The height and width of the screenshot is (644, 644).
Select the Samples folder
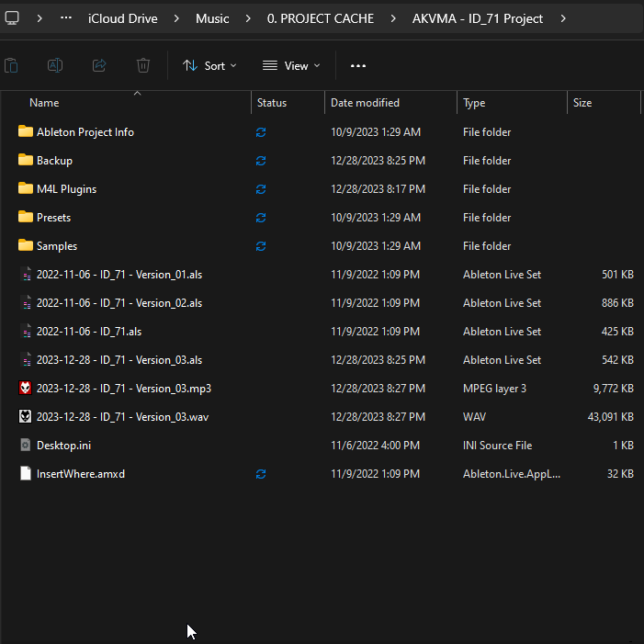click(56, 246)
